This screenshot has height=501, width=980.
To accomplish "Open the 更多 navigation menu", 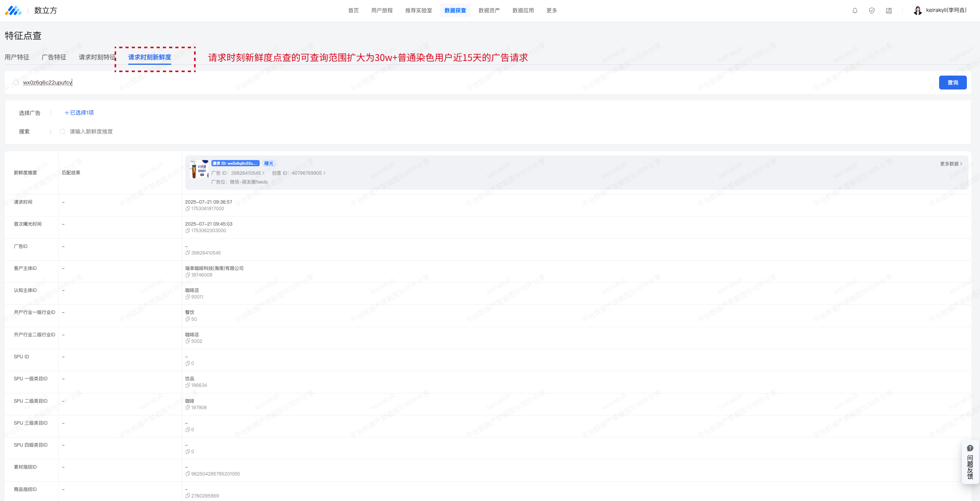I will (x=551, y=10).
